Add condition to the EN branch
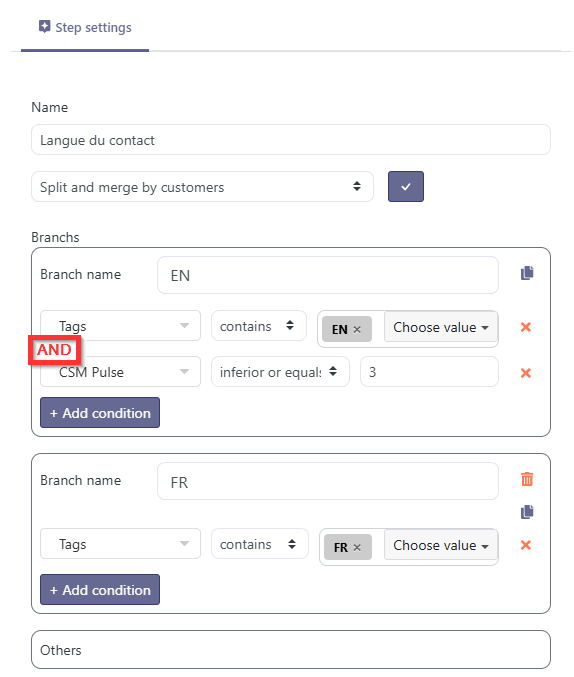 tap(100, 413)
